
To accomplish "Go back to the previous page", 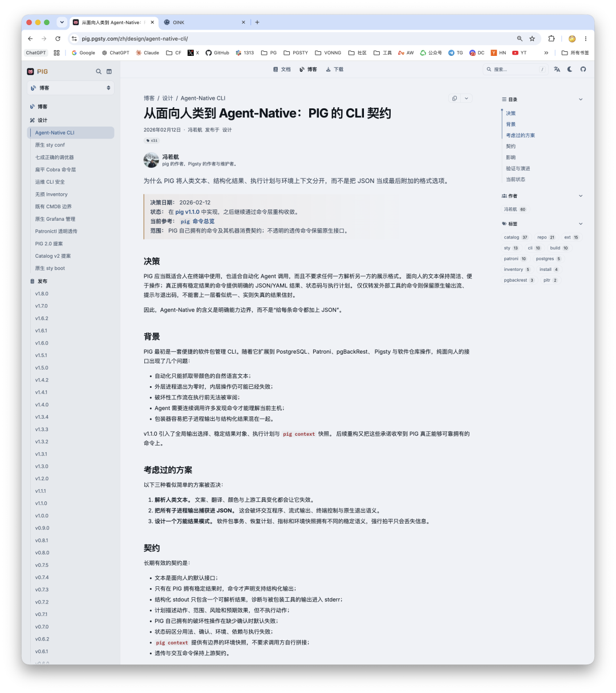I will [30, 38].
